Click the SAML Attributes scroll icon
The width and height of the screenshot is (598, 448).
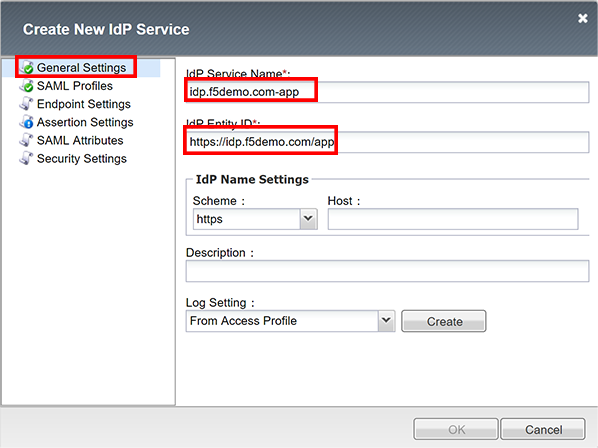click(26, 140)
